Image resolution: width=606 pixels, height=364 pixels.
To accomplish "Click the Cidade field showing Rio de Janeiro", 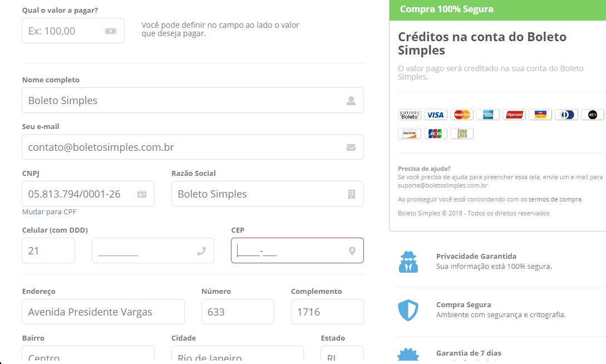I will click(x=237, y=354).
